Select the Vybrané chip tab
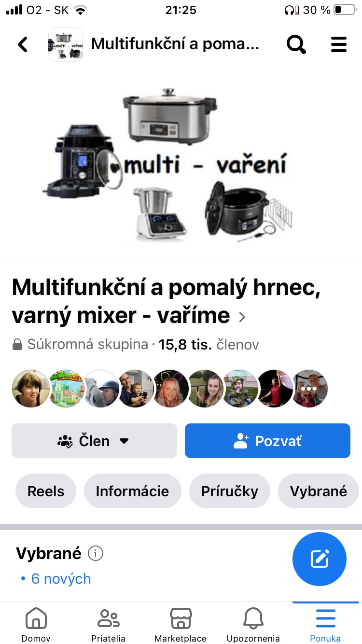362x644 pixels. [319, 491]
